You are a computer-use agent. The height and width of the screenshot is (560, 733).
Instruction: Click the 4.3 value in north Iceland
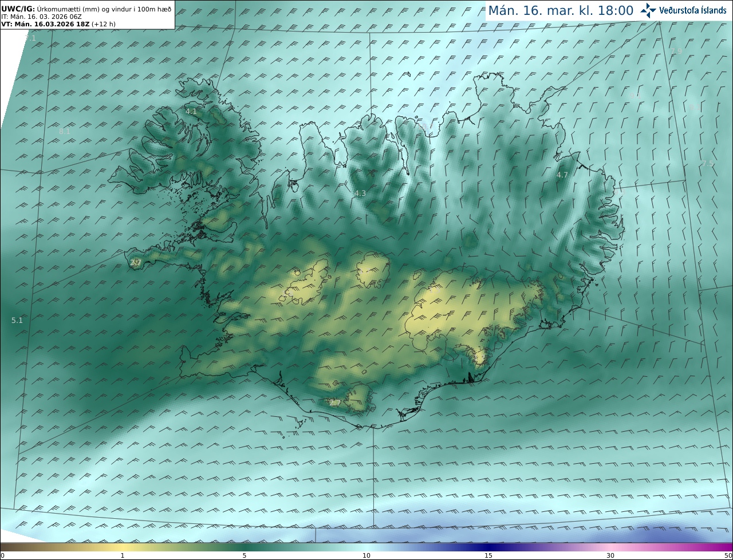point(360,194)
